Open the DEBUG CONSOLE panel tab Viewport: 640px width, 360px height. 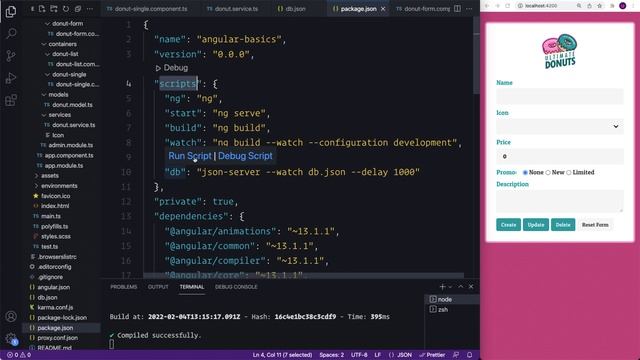coord(236,287)
